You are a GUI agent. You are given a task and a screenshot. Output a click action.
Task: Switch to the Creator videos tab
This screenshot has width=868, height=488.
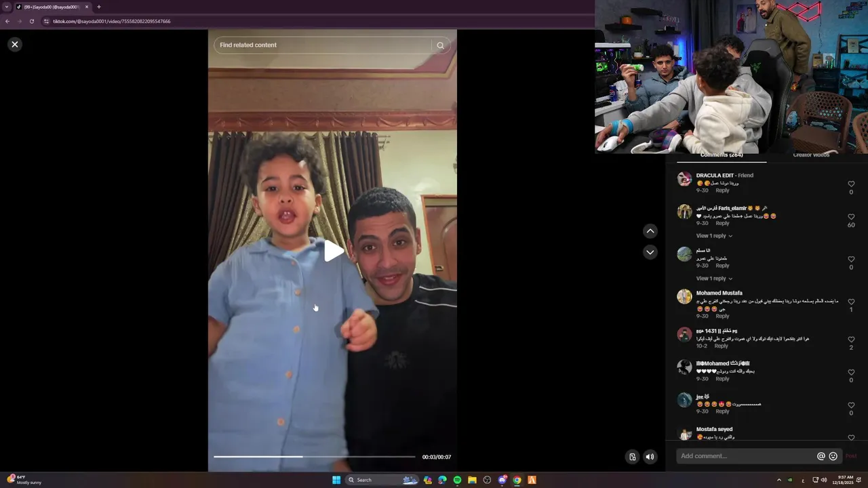click(811, 155)
